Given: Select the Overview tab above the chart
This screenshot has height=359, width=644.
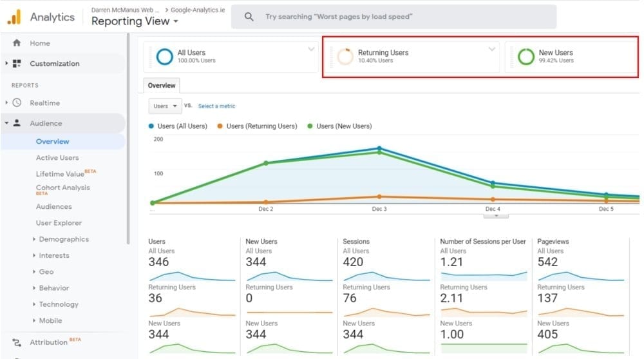Looking at the screenshot, I should (162, 85).
